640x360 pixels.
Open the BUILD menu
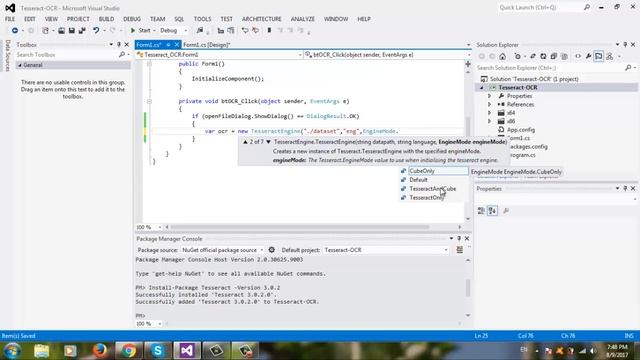point(106,19)
